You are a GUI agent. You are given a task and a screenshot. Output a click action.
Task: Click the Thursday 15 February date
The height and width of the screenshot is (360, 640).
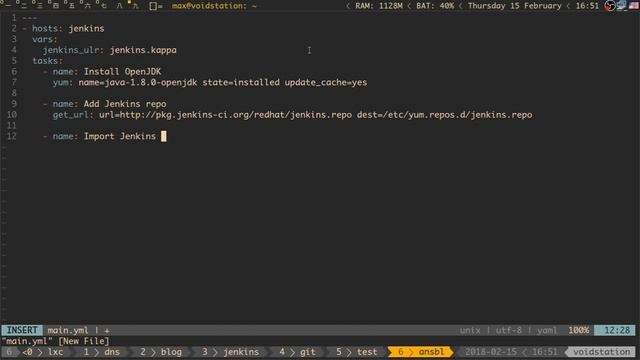(514, 6)
